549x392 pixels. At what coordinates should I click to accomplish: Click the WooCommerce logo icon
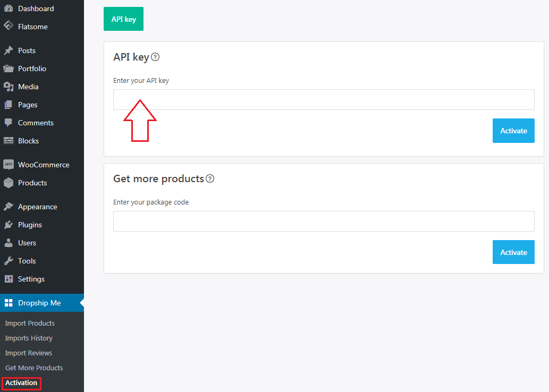click(x=9, y=165)
